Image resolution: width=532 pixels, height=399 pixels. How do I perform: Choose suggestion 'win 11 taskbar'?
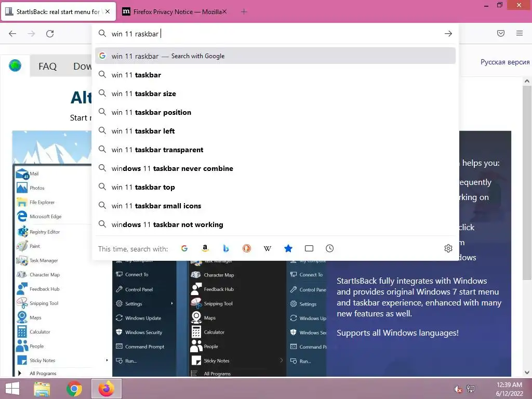(275, 75)
